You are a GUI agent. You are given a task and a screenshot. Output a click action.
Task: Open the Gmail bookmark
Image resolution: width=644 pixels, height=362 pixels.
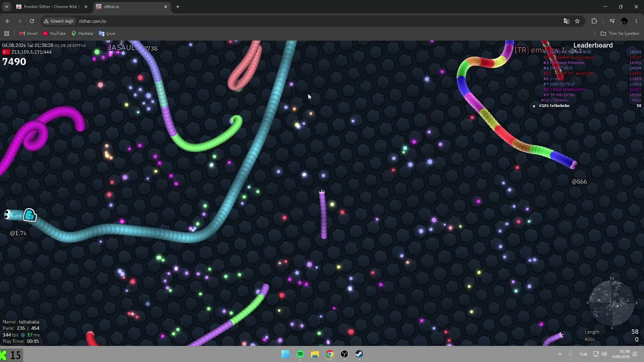(28, 34)
